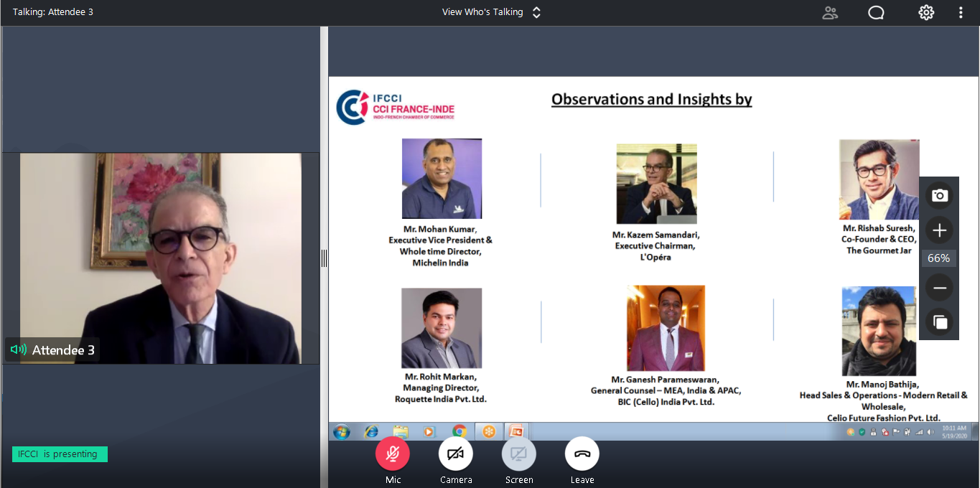Click the Attendee 3 speaker audio icon

pyautogui.click(x=19, y=350)
